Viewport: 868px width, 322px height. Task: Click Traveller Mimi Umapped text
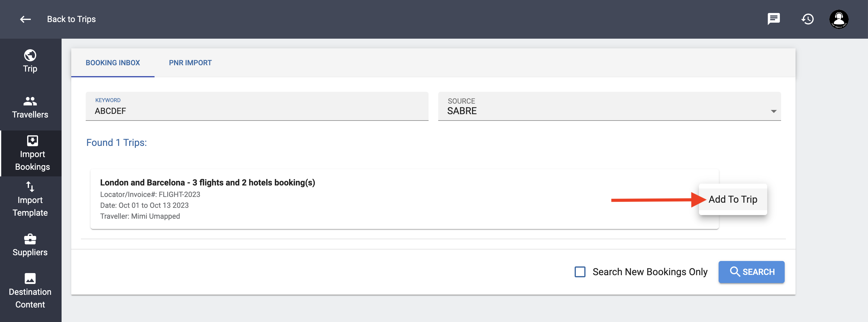(x=140, y=216)
